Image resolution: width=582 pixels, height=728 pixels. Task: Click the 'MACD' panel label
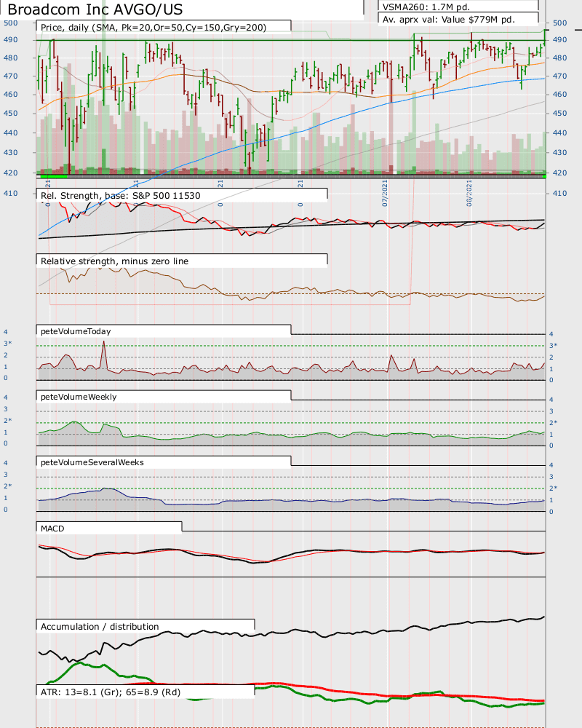click(x=52, y=529)
